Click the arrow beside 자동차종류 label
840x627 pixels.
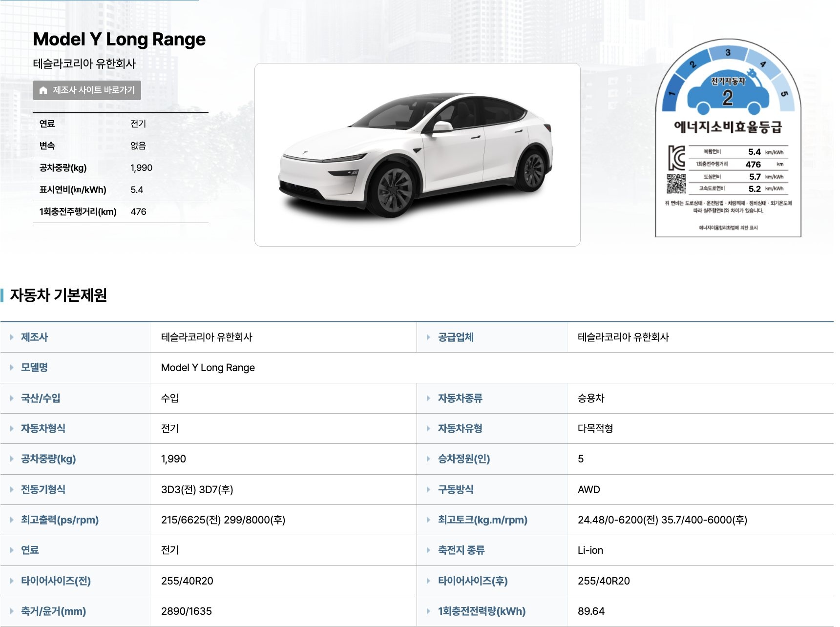pyautogui.click(x=428, y=398)
